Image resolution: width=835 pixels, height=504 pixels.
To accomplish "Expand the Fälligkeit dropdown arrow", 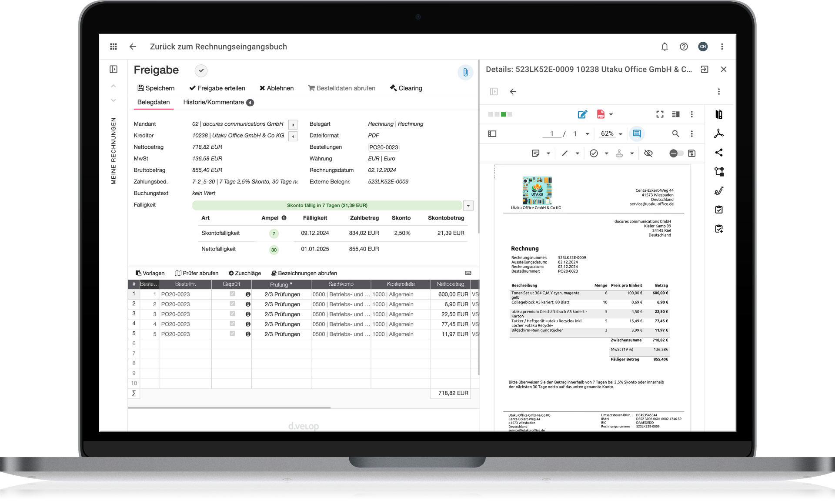I will click(x=468, y=205).
